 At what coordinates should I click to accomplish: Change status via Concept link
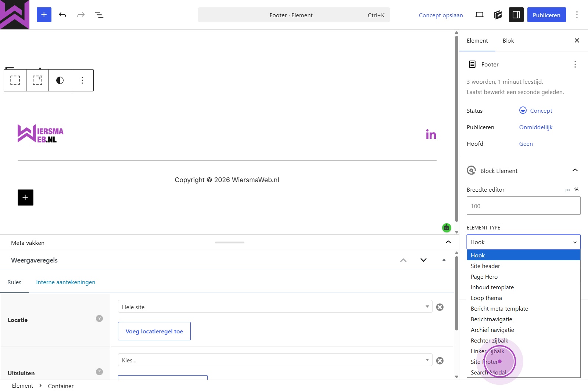tap(536, 111)
